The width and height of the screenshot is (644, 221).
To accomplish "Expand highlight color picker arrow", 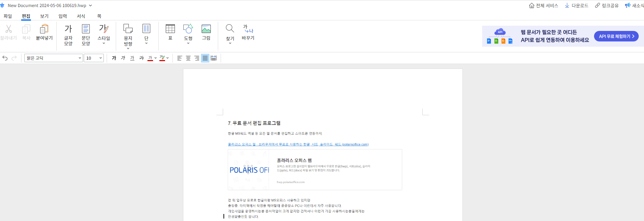I will 168,58.
